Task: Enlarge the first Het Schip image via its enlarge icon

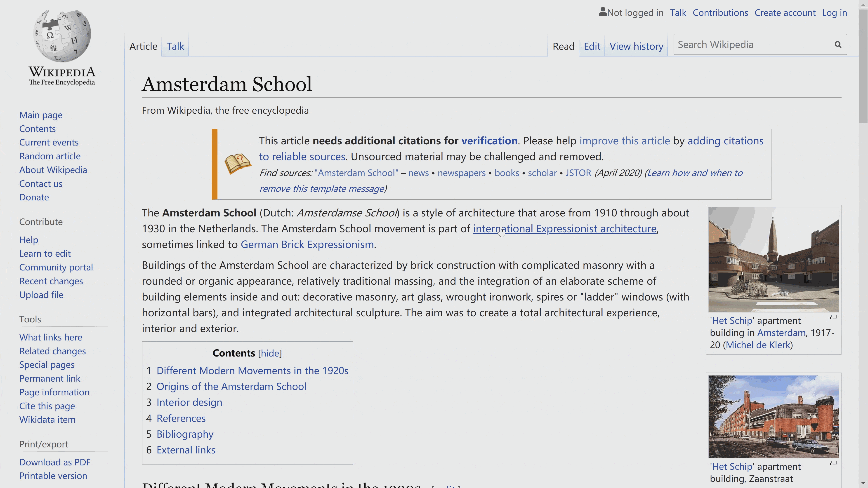Action: (x=833, y=317)
